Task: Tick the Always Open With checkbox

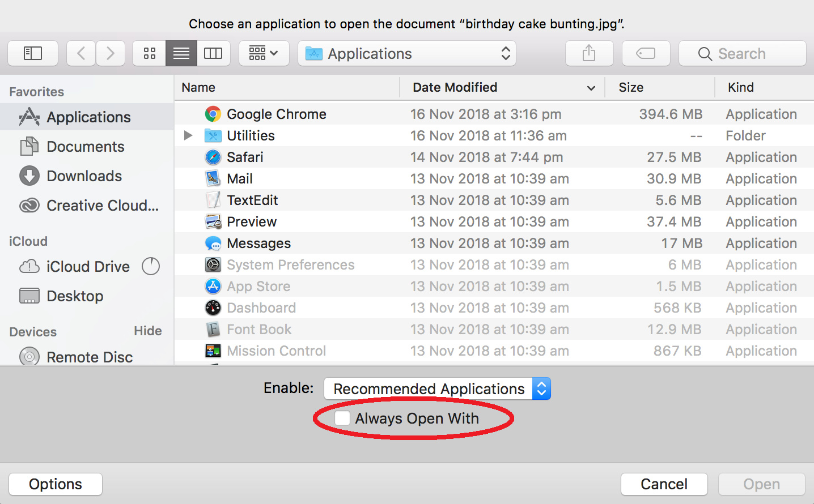Action: point(342,418)
